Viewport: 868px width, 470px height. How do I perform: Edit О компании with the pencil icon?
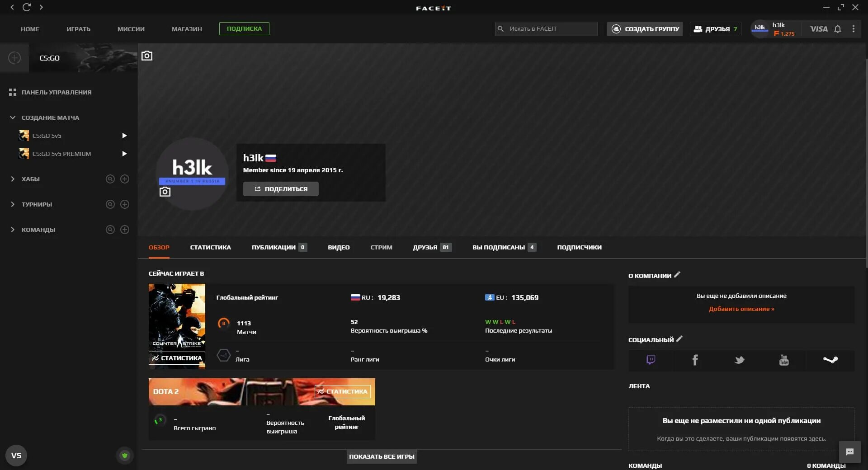[x=677, y=275]
